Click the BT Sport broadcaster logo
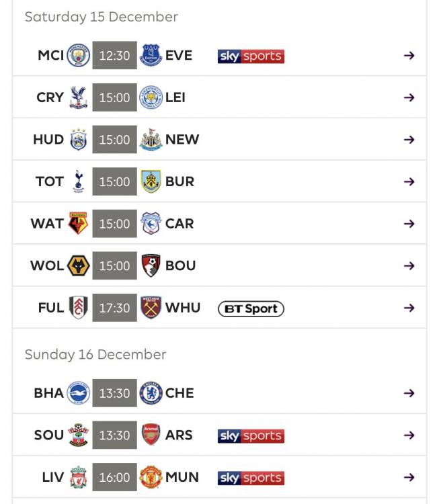The width and height of the screenshot is (439, 504). coord(251,308)
